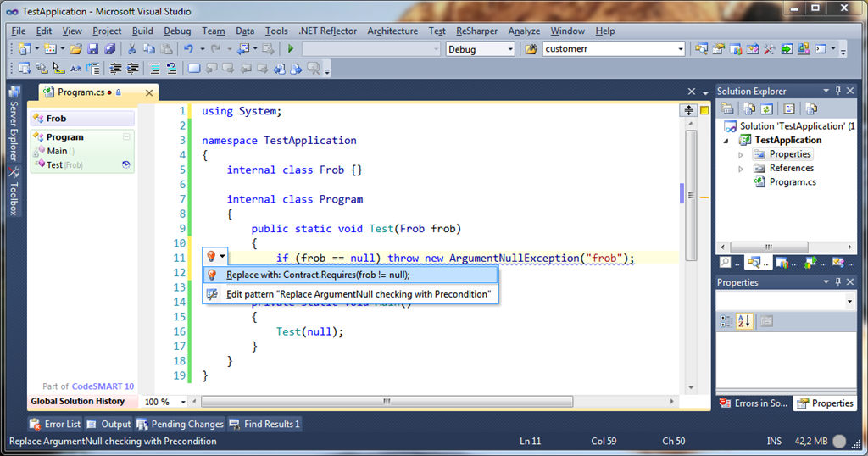Open the lightbulb quick-fix dropdown arrow
The image size is (868, 456).
(x=223, y=256)
